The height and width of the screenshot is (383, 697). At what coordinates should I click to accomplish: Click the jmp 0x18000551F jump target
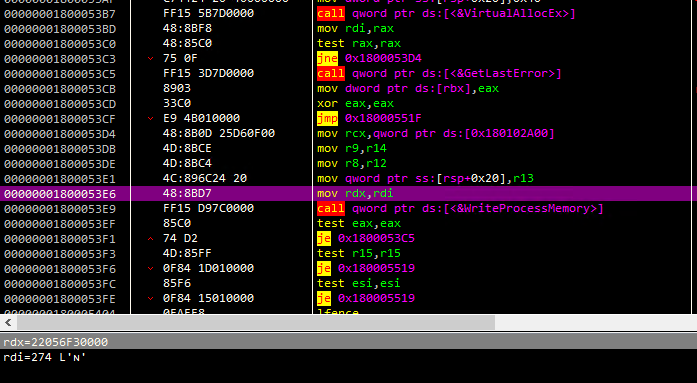point(383,118)
